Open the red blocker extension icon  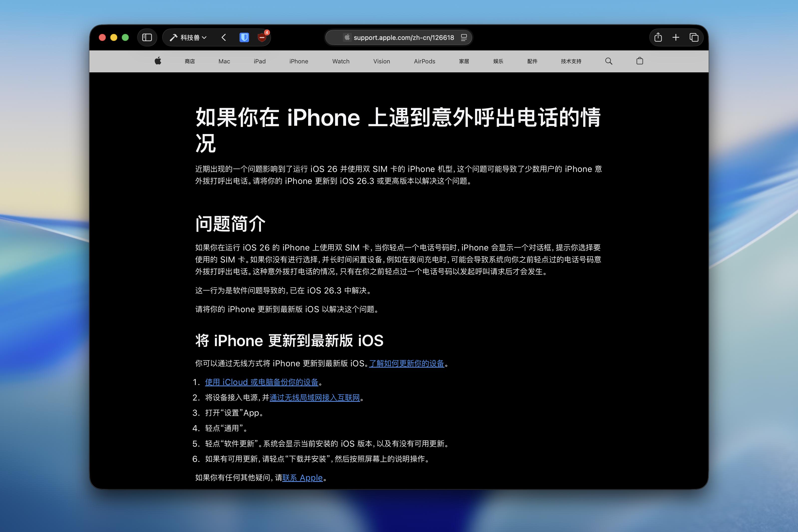coord(262,37)
